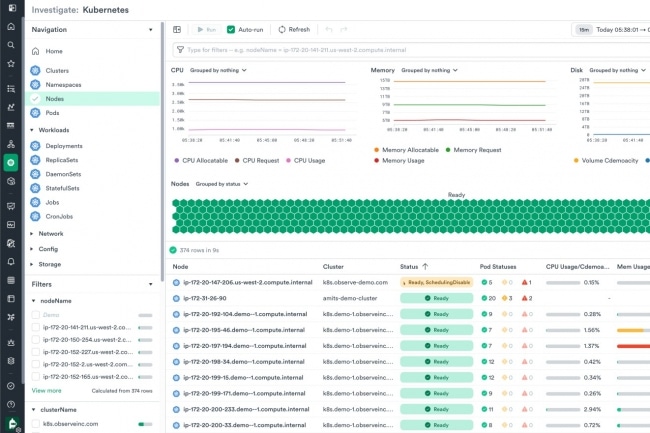This screenshot has height=433, width=650.
Task: Click the node icon for ip-172-31-26-90 row
Action: click(x=176, y=298)
